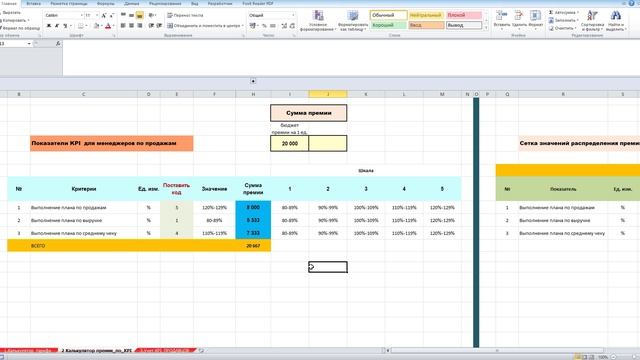Open Format cells button in ribbon
The width and height of the screenshot is (640, 360).
[x=535, y=19]
